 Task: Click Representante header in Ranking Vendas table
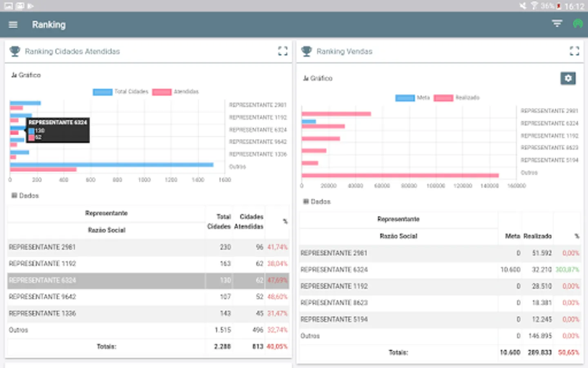point(398,219)
